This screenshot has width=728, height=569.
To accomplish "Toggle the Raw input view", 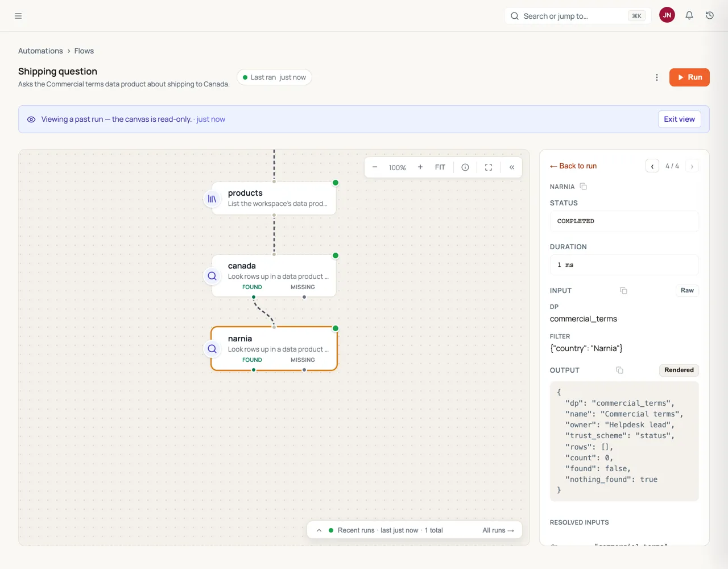I will coord(687,291).
